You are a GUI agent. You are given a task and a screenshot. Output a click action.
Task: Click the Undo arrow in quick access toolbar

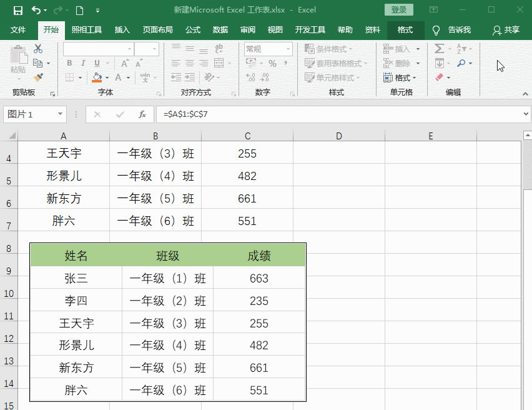tap(36, 10)
